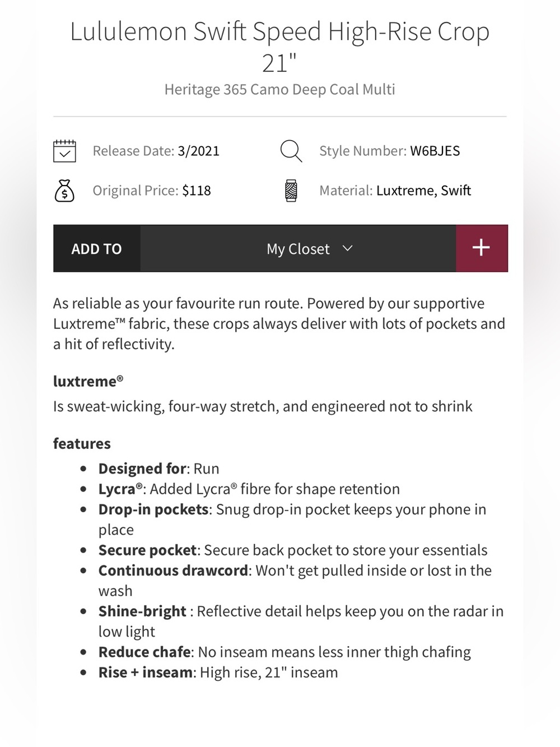Click the Luxtreme, Swift material value

[x=423, y=191]
